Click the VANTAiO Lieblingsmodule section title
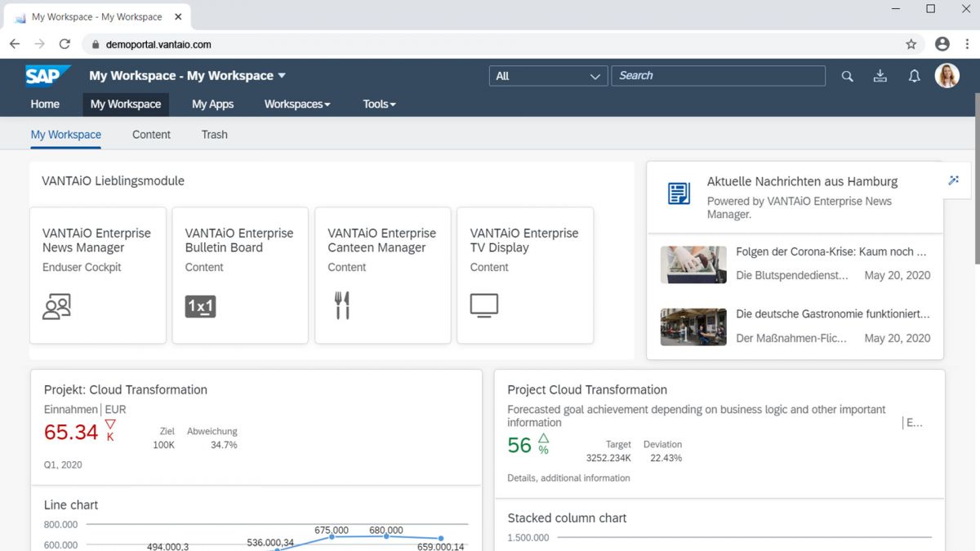The image size is (980, 551). [x=113, y=181]
